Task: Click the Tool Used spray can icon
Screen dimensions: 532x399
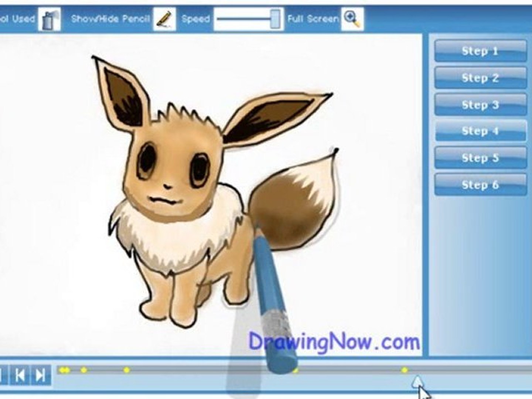Action: point(49,19)
